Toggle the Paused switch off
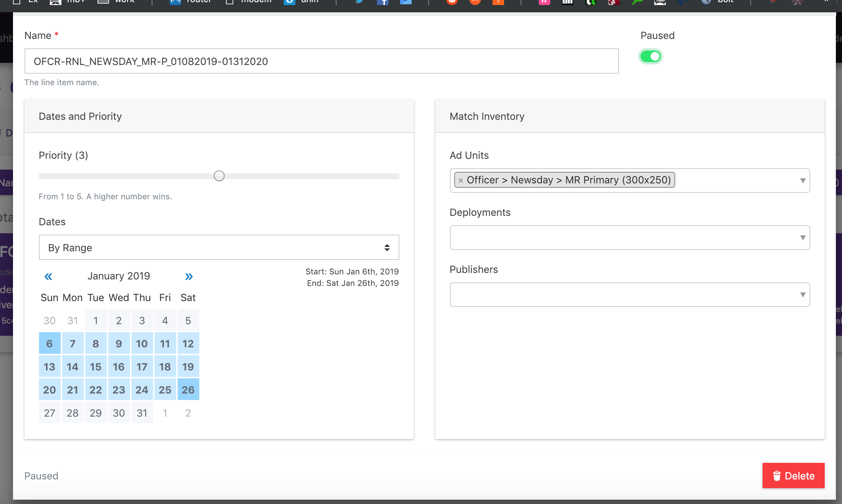 point(650,57)
